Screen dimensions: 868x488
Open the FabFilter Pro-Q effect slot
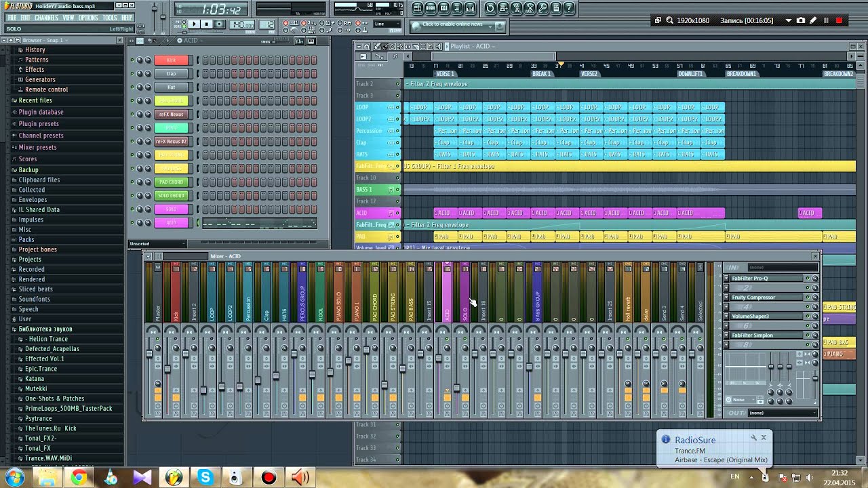pos(766,279)
